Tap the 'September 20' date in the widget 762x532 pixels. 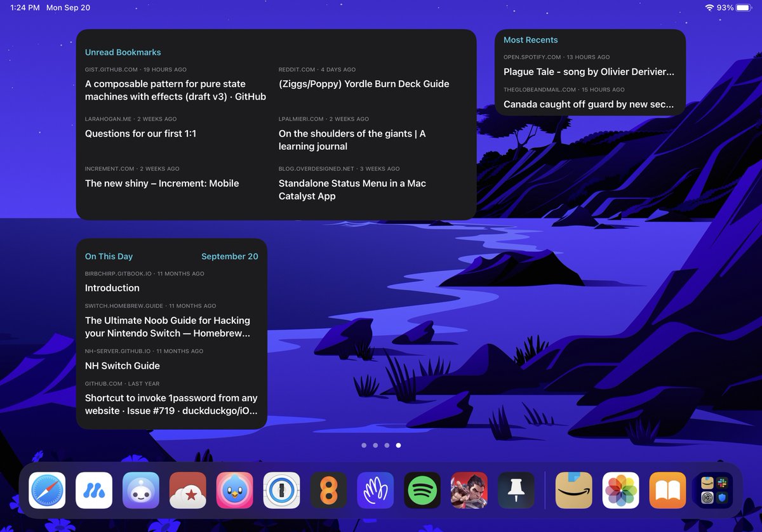click(230, 256)
